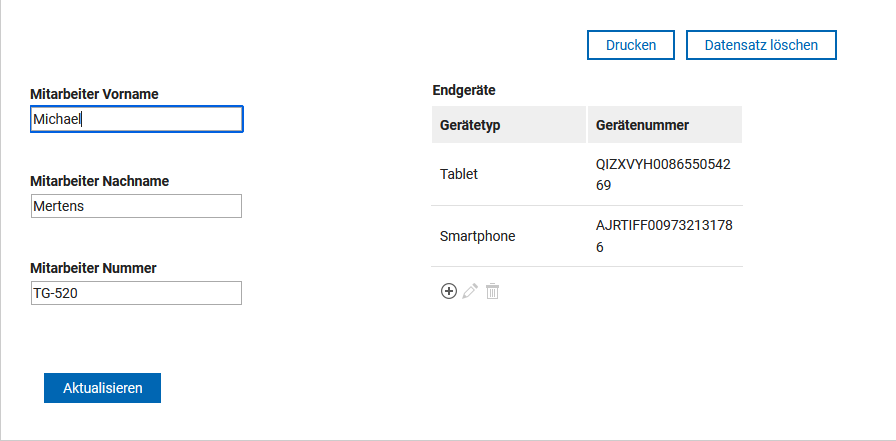Viewport: 896px width, 441px height.
Task: Click the Endgeräte section heading
Action: click(x=464, y=90)
